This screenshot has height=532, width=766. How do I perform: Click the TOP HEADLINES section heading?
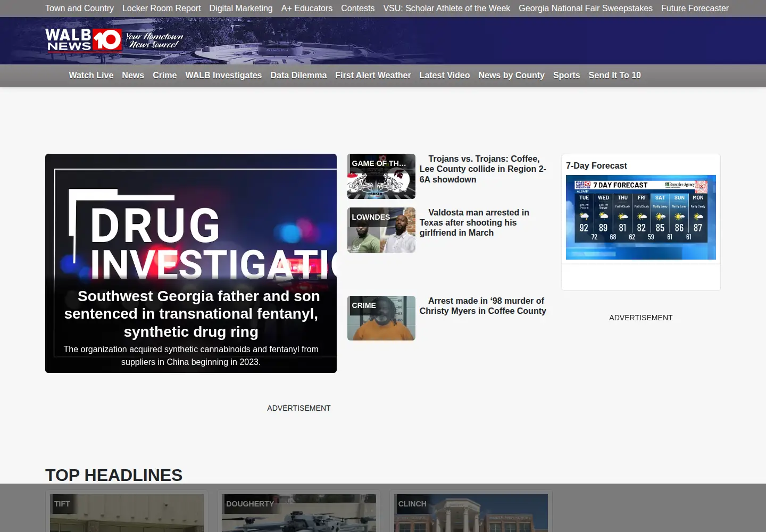(x=114, y=475)
